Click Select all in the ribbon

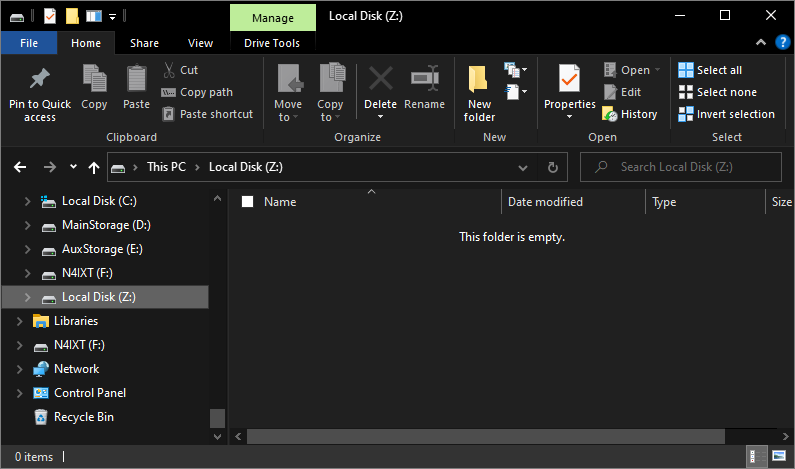(710, 70)
